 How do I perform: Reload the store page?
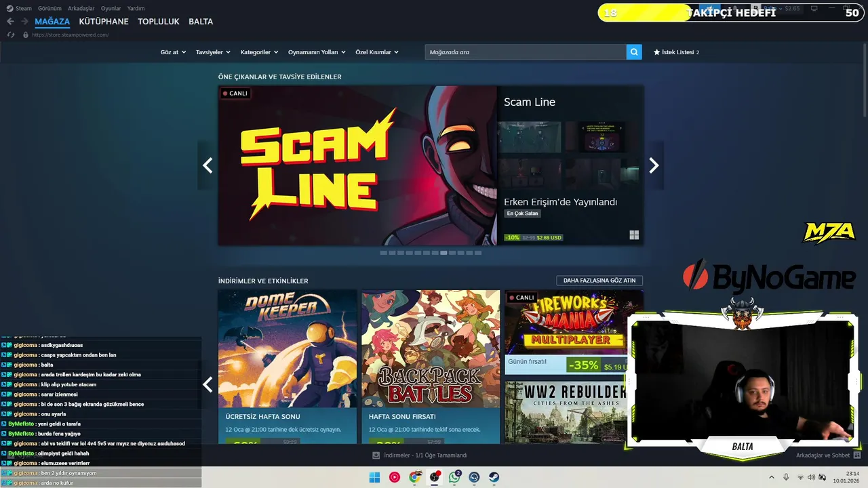coord(11,35)
